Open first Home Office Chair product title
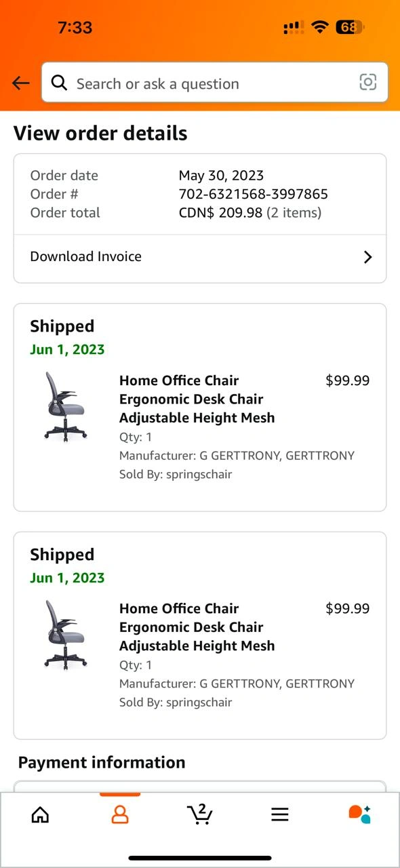The width and height of the screenshot is (400, 868). coord(197,399)
